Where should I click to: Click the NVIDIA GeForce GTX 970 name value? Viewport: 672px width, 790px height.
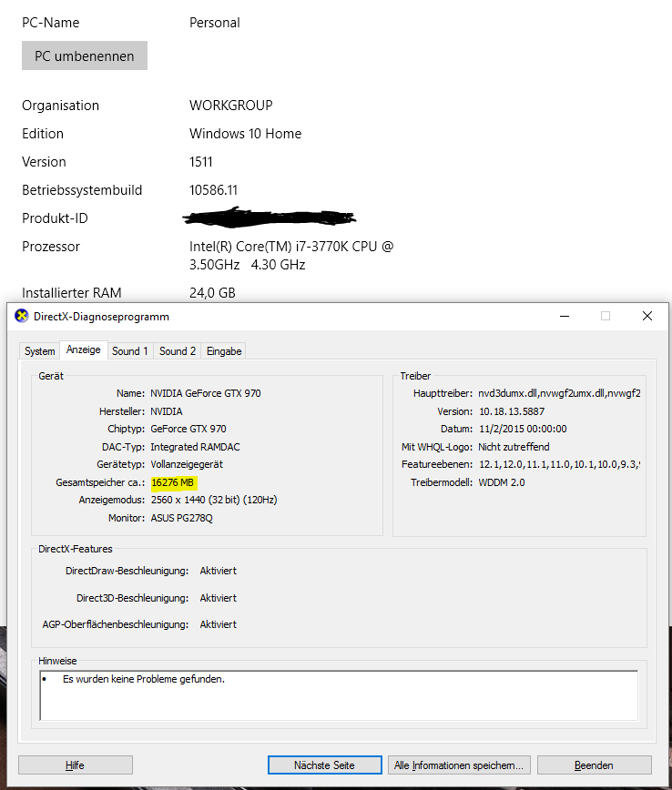pos(206,393)
